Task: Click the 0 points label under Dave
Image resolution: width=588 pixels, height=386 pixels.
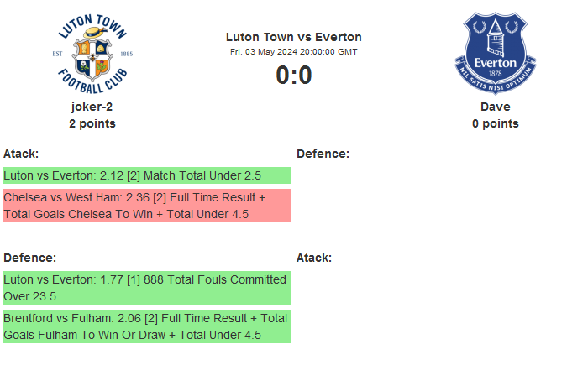Action: pyautogui.click(x=496, y=123)
